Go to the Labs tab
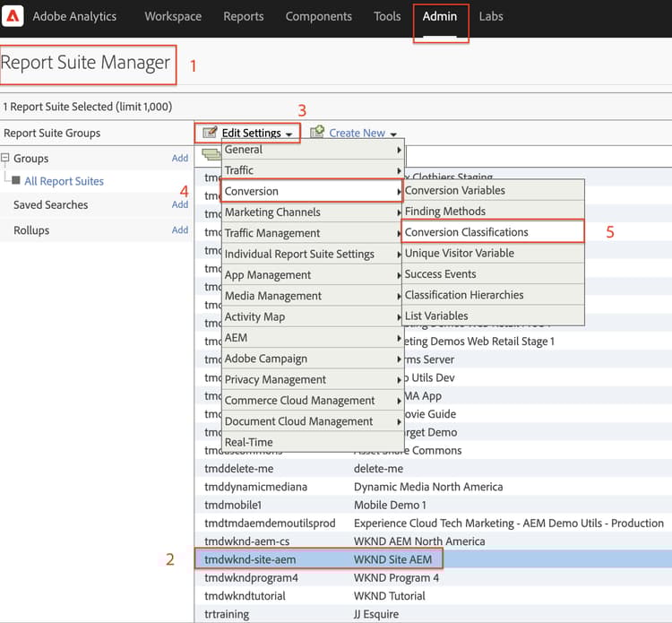The height and width of the screenshot is (623, 672). [x=491, y=16]
